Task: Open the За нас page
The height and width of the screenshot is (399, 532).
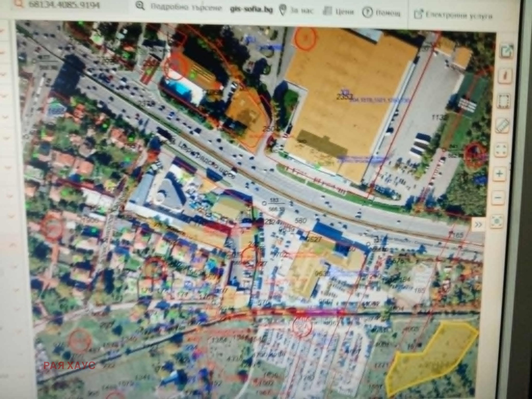Action: [x=296, y=10]
